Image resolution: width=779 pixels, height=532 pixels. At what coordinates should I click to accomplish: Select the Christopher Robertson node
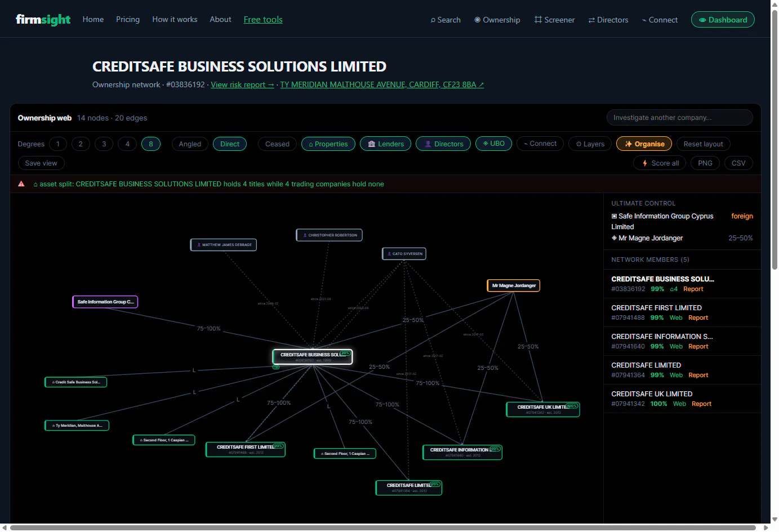tap(330, 235)
